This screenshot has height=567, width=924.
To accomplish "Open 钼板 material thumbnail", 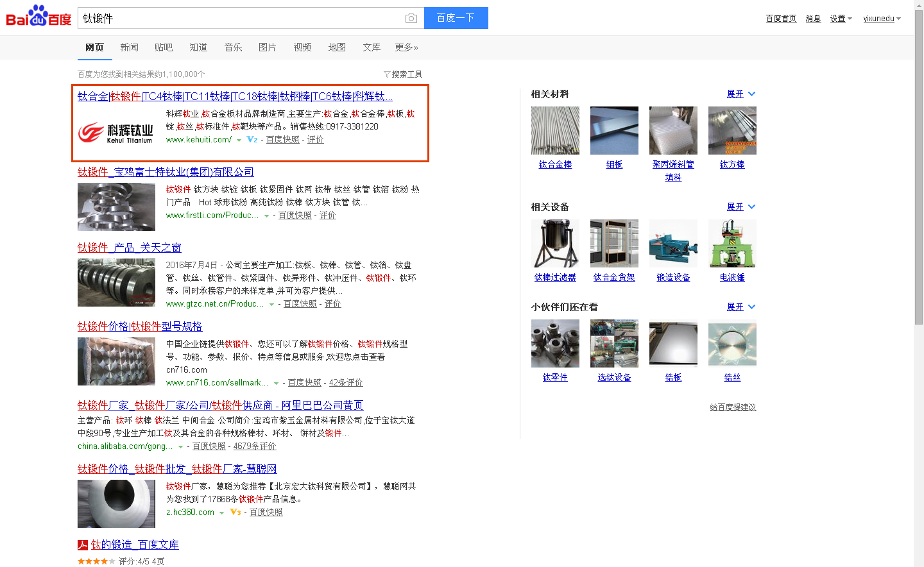I will pos(614,131).
